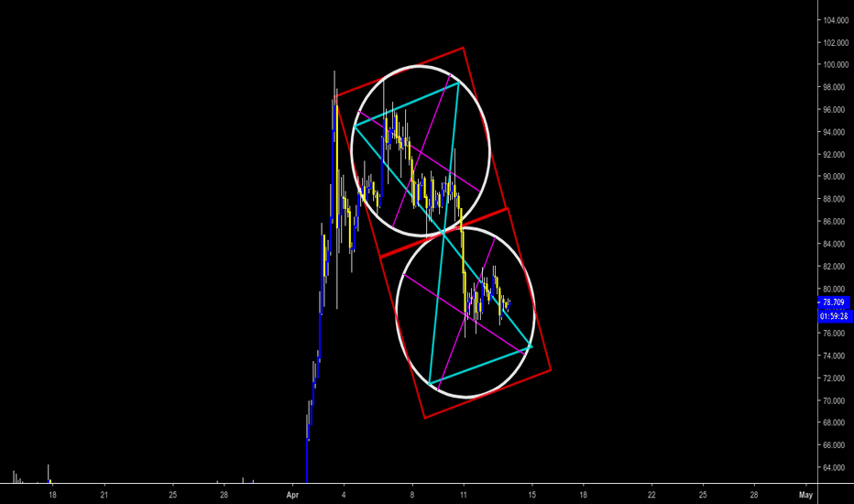Click the 8 date label on time axis
Screen dimensions: 854x504
pos(412,495)
